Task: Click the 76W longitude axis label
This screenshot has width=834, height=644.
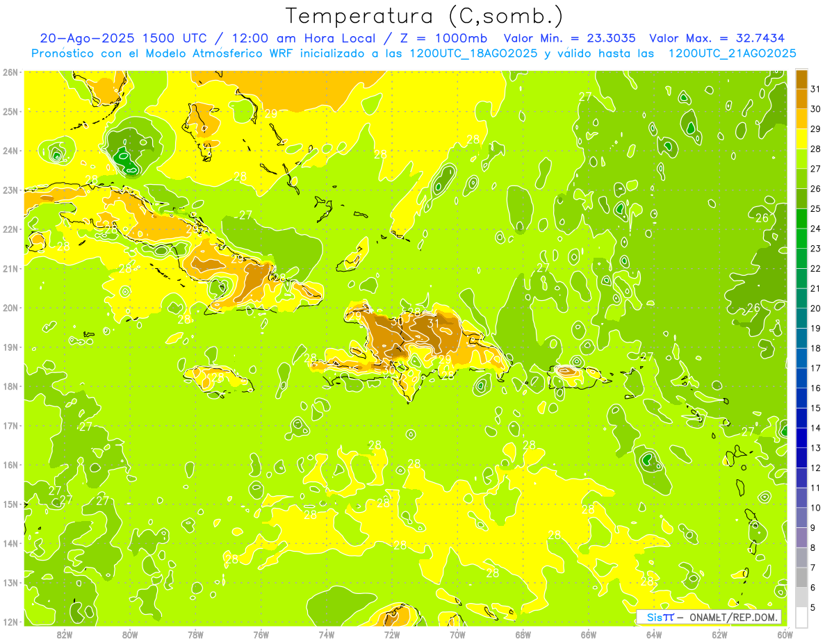Action: pos(261,634)
